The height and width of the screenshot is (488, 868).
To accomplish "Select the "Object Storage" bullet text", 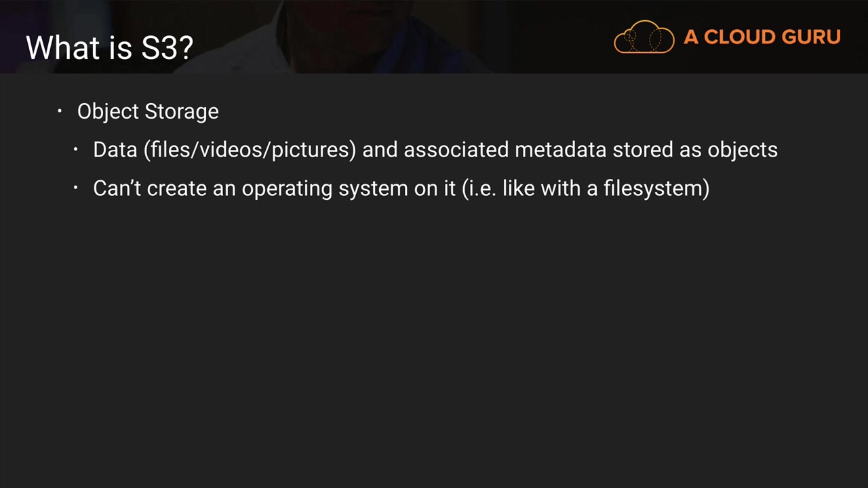I will (148, 111).
